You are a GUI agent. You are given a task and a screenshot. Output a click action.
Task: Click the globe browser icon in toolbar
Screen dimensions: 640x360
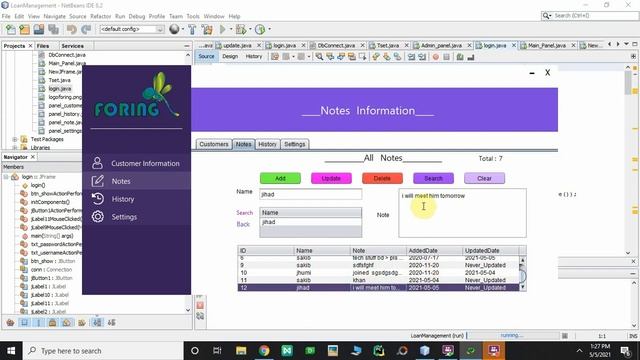click(x=174, y=29)
